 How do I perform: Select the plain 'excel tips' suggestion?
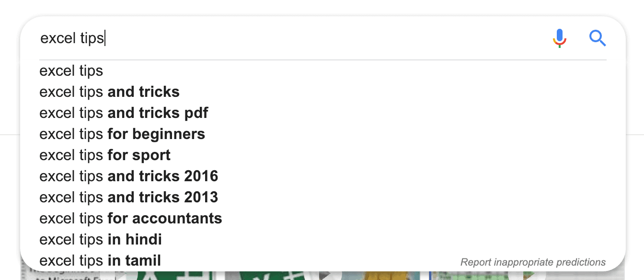pos(71,71)
